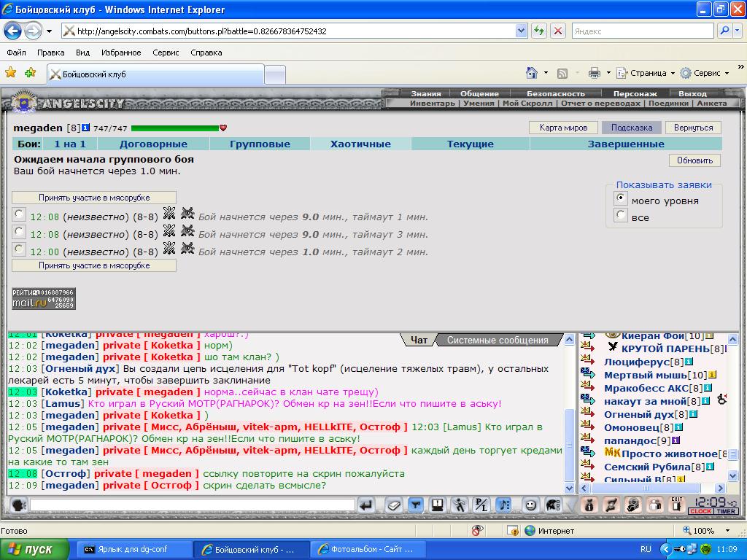Click the Favorites star icon
This screenshot has height=560, width=747.
click(10, 72)
